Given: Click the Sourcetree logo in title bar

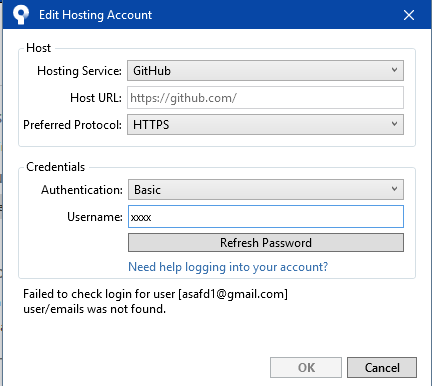Looking at the screenshot, I should (21, 15).
